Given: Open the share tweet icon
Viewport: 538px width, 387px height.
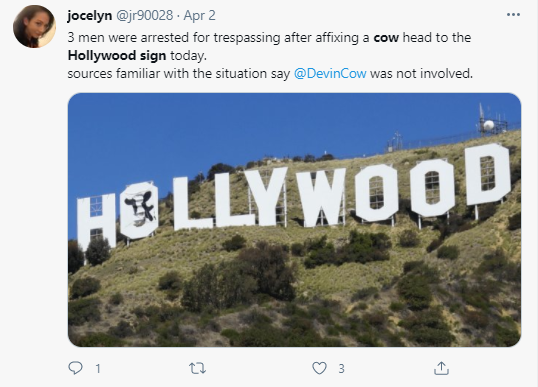Looking at the screenshot, I should [441, 368].
